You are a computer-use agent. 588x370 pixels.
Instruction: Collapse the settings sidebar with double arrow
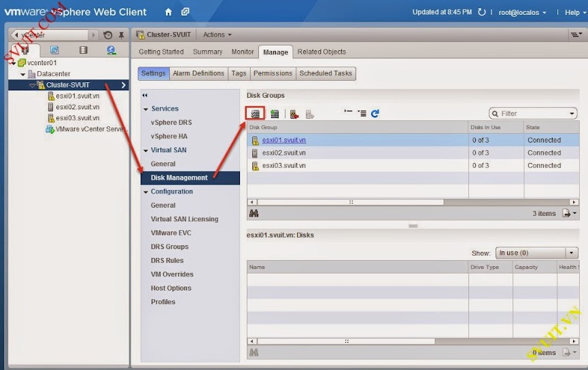[x=145, y=95]
